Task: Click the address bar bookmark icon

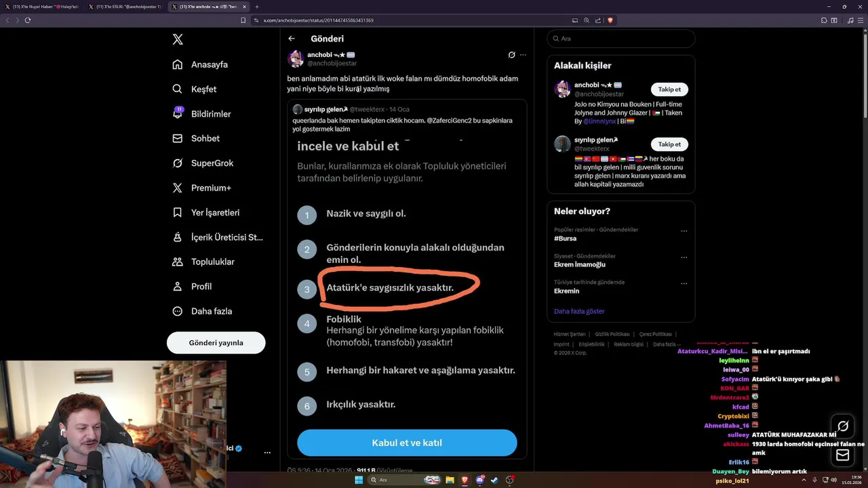Action: (x=243, y=20)
